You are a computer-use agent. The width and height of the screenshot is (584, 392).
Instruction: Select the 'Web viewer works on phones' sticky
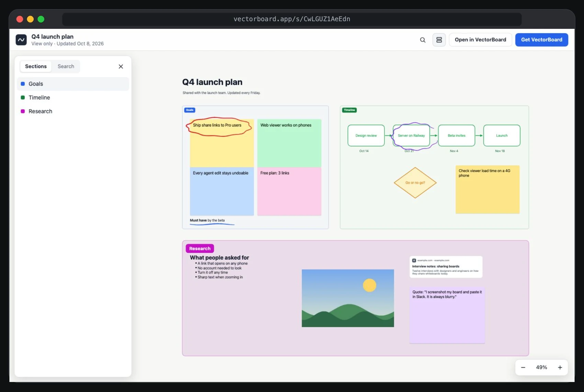pyautogui.click(x=289, y=143)
